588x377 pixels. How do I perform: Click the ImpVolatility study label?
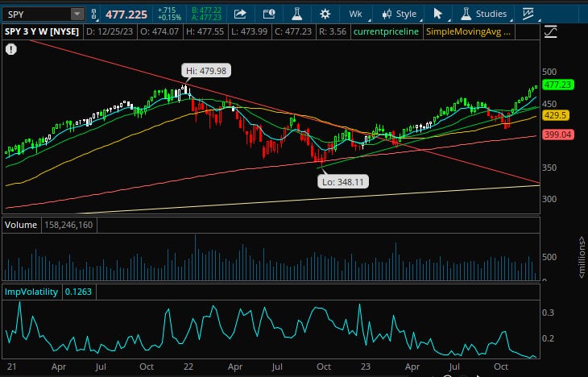click(31, 292)
